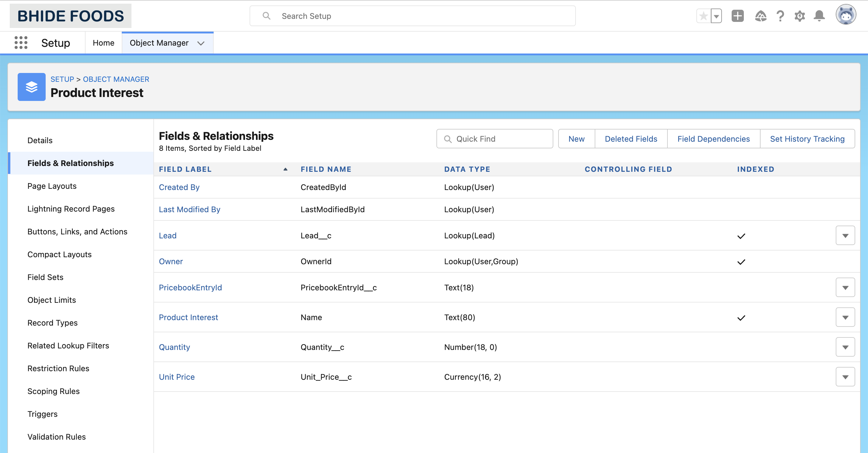This screenshot has width=868, height=453.
Task: Focus the Search Setup field
Action: [412, 16]
